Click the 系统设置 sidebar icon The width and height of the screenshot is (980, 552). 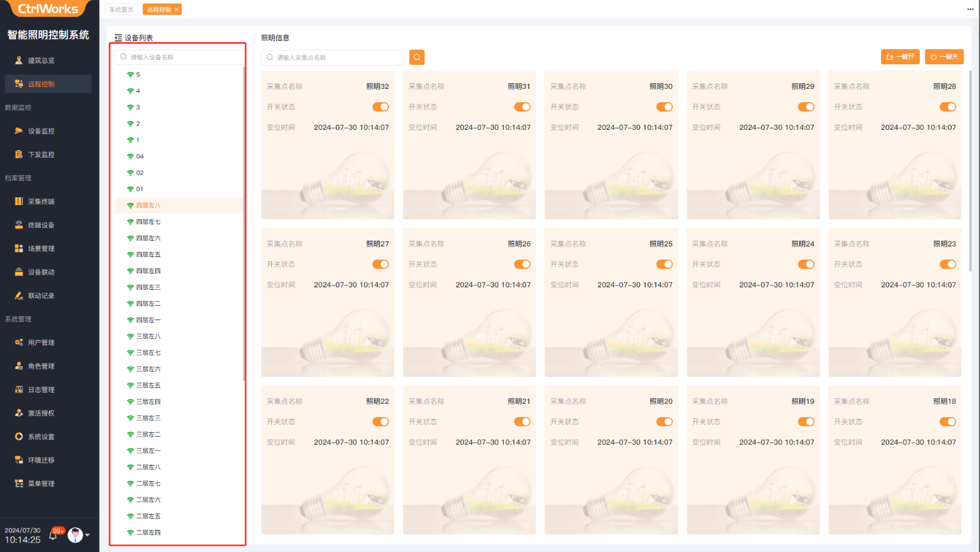[19, 437]
